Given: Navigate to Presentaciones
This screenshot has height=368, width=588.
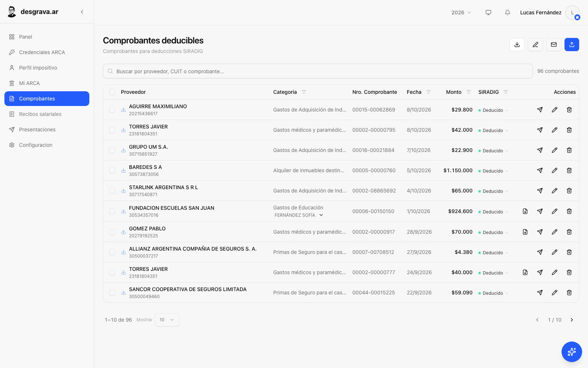Looking at the screenshot, I should pyautogui.click(x=47, y=130).
